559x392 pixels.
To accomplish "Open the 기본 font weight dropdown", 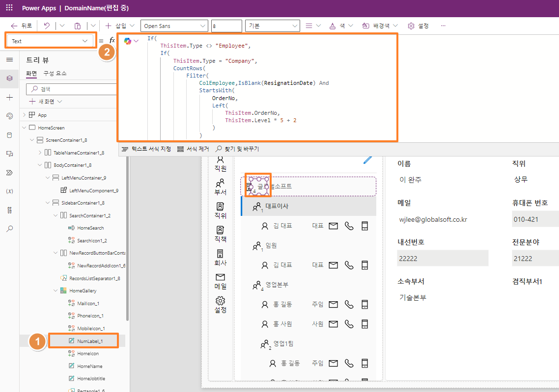I will 272,26.
